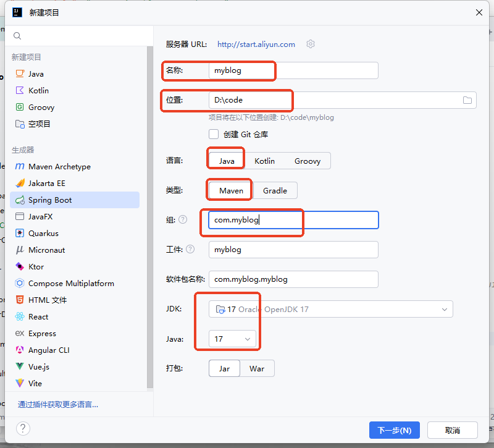The height and width of the screenshot is (448, 494).
Task: Open server URL settings gear
Action: pos(311,44)
